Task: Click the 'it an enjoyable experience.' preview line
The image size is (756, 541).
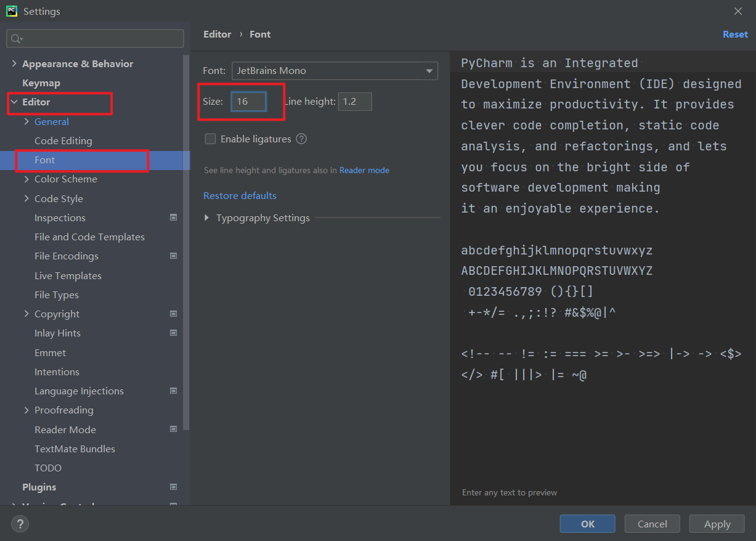Action: [561, 208]
